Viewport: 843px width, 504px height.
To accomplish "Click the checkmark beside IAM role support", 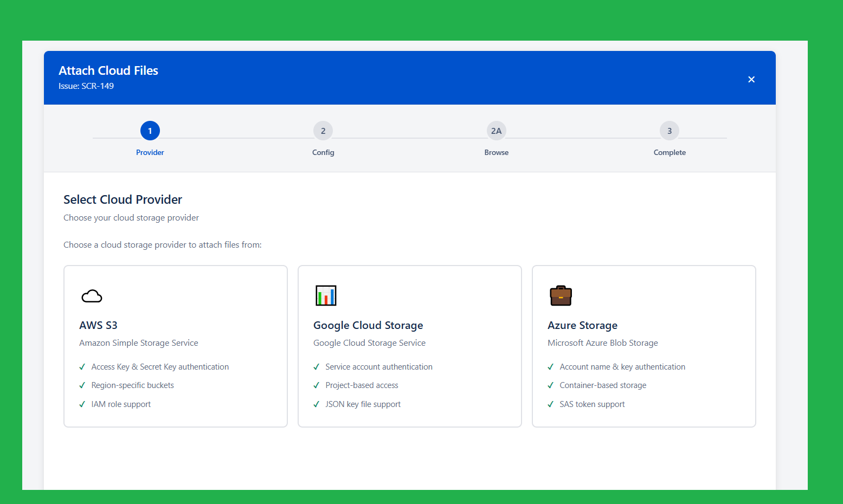I will (x=82, y=404).
